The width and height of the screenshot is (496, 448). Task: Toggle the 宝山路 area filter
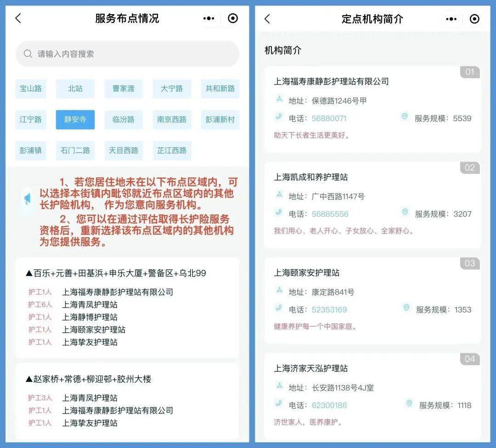[x=30, y=89]
